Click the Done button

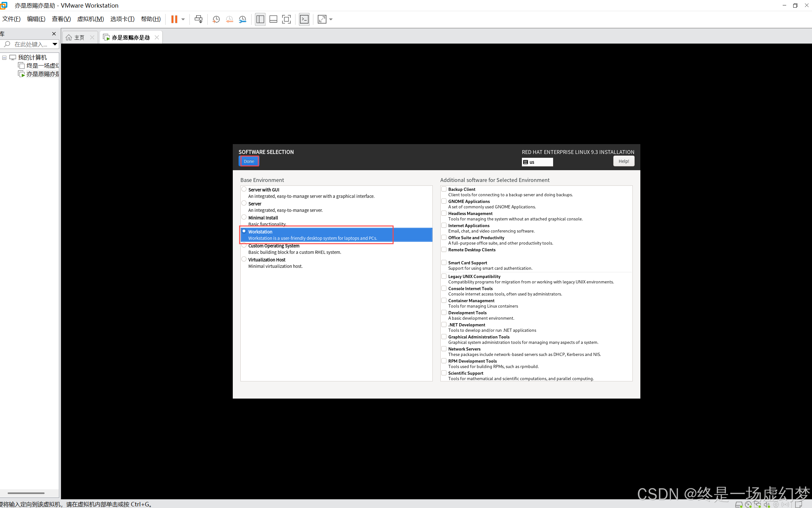(x=249, y=161)
